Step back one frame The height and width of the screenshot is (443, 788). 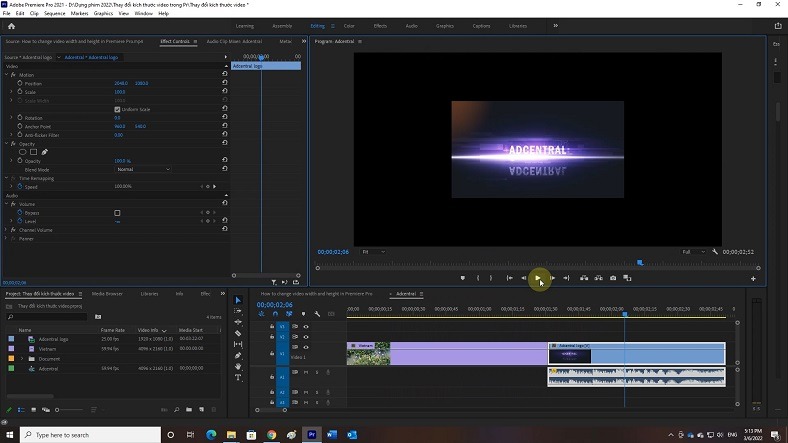(524, 278)
